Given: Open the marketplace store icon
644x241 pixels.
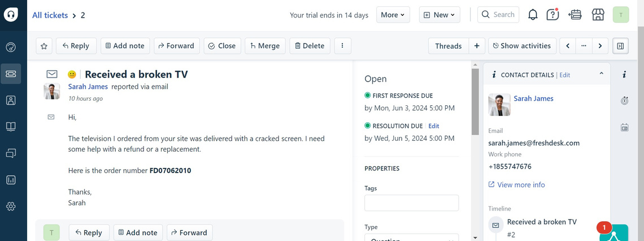Looking at the screenshot, I should (x=598, y=15).
